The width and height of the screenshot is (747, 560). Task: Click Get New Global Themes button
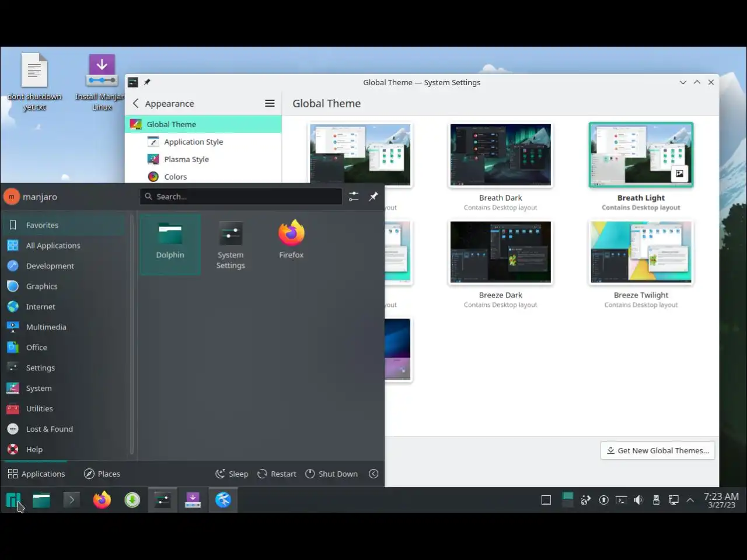point(658,450)
